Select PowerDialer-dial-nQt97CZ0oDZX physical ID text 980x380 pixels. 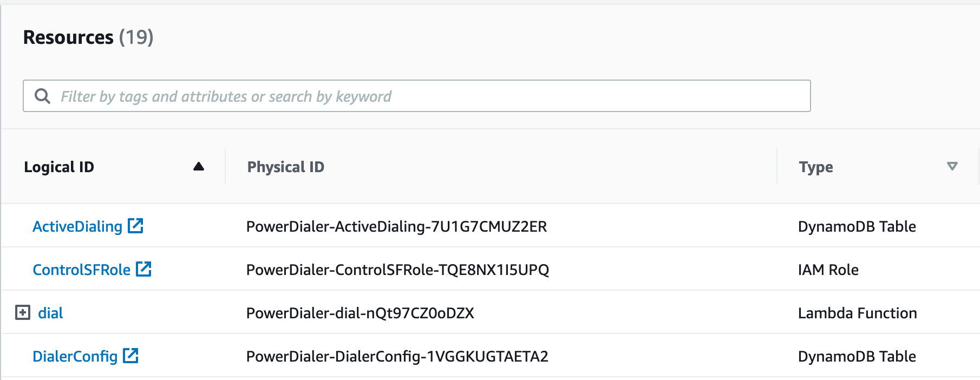360,313
